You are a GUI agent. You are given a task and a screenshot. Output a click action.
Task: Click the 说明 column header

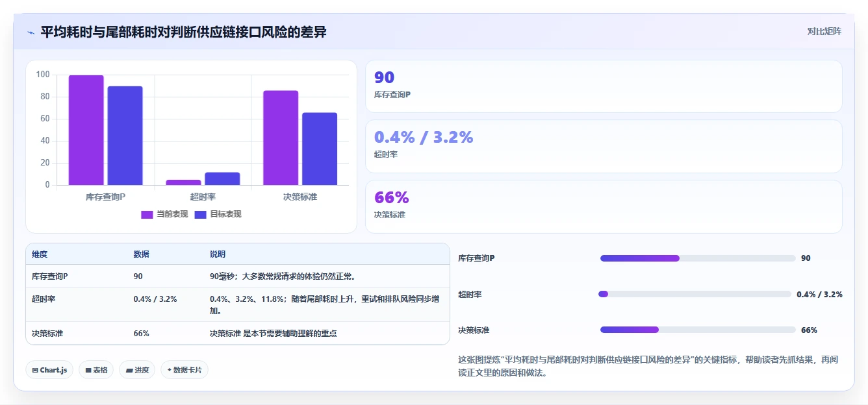(218, 254)
